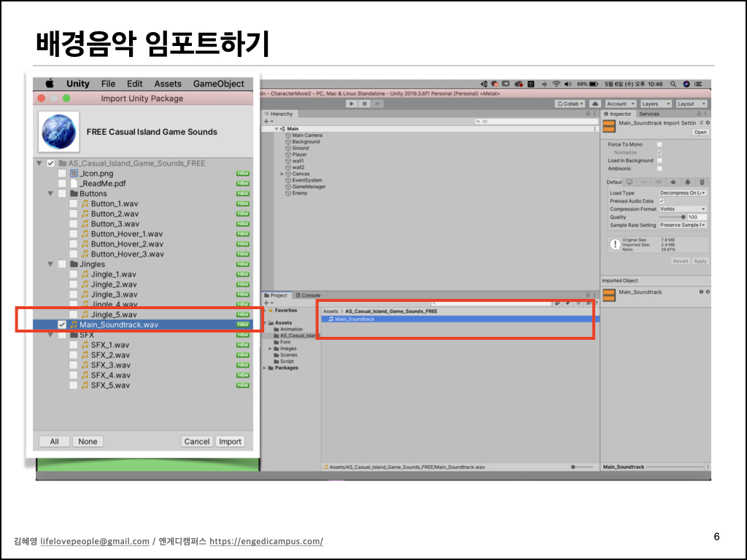
Task: Click the Hierarchy panel lock icon
Action: 587,114
